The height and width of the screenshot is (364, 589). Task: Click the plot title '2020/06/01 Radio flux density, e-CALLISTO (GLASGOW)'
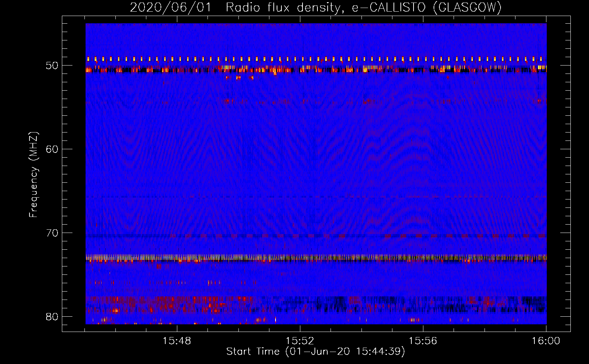[x=316, y=7]
